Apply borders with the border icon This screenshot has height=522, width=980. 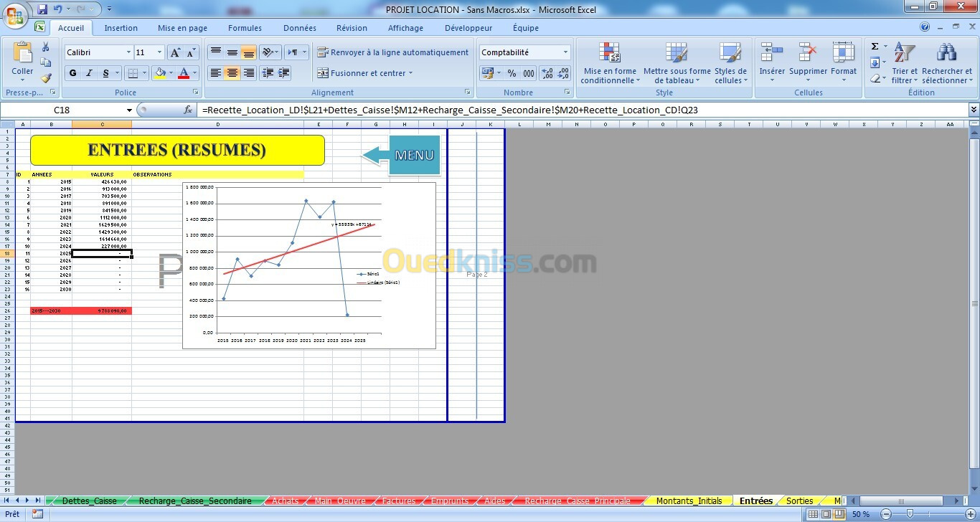pos(132,73)
